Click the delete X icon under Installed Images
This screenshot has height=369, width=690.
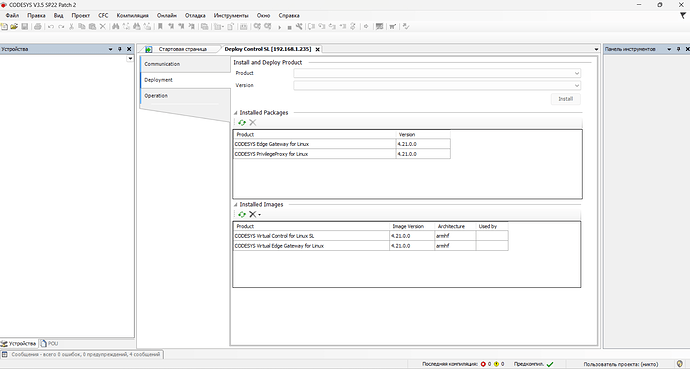click(253, 214)
